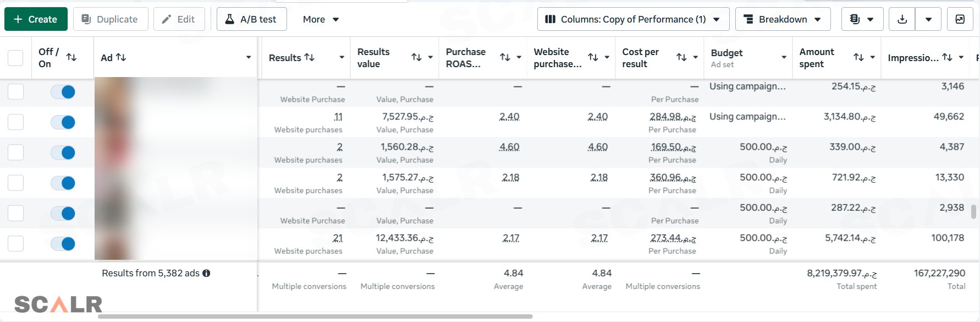Check the row with 13,330 impressions
The height and width of the screenshot is (322, 980).
tap(15, 183)
